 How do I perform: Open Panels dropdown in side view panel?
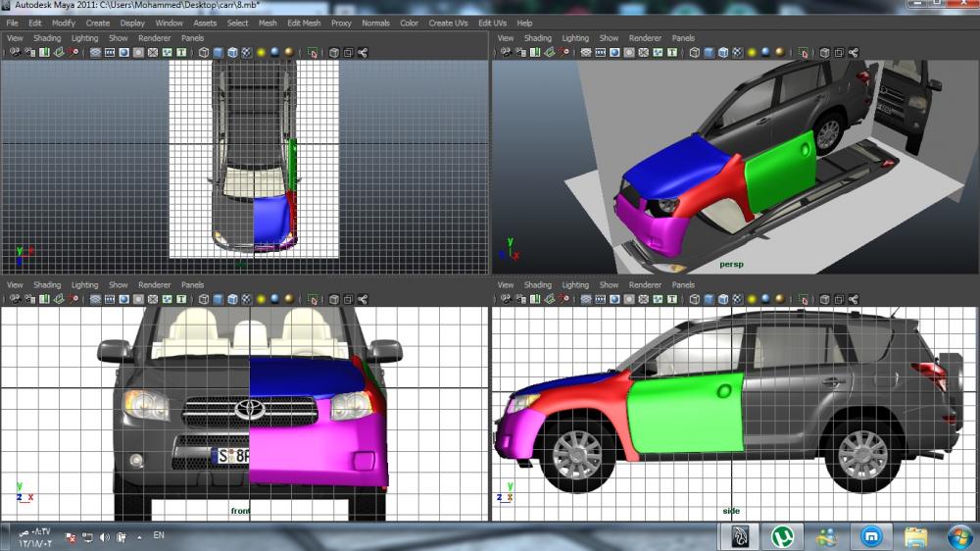pyautogui.click(x=683, y=285)
